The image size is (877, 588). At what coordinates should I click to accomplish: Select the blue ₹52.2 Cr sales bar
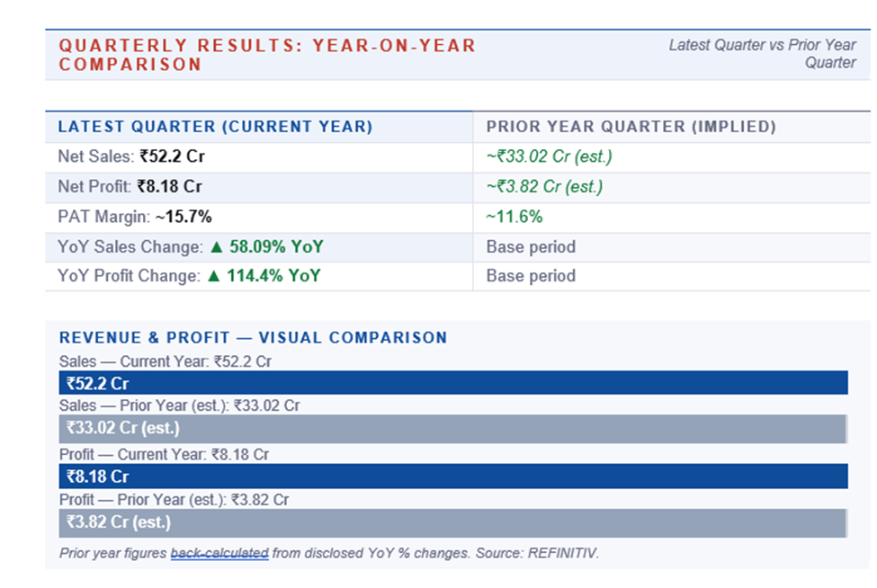click(x=452, y=383)
